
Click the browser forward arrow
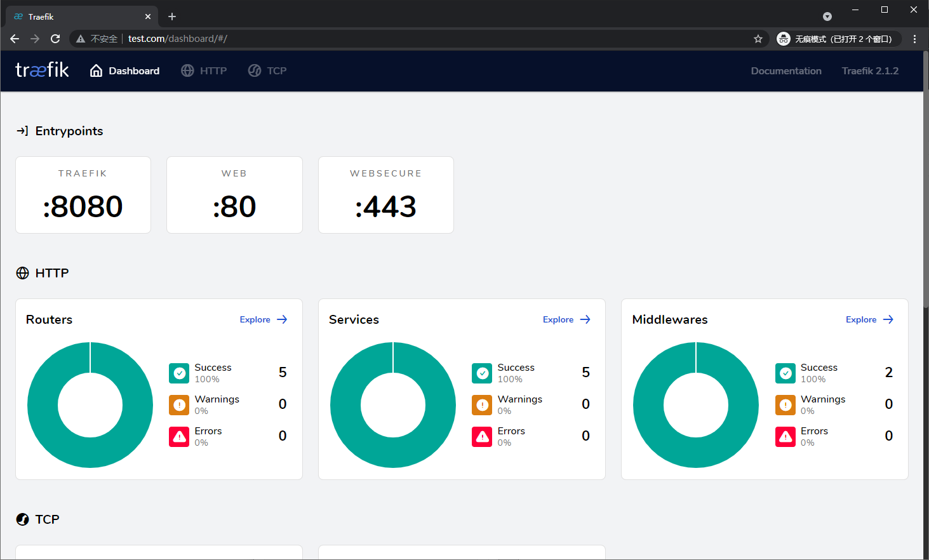(35, 39)
